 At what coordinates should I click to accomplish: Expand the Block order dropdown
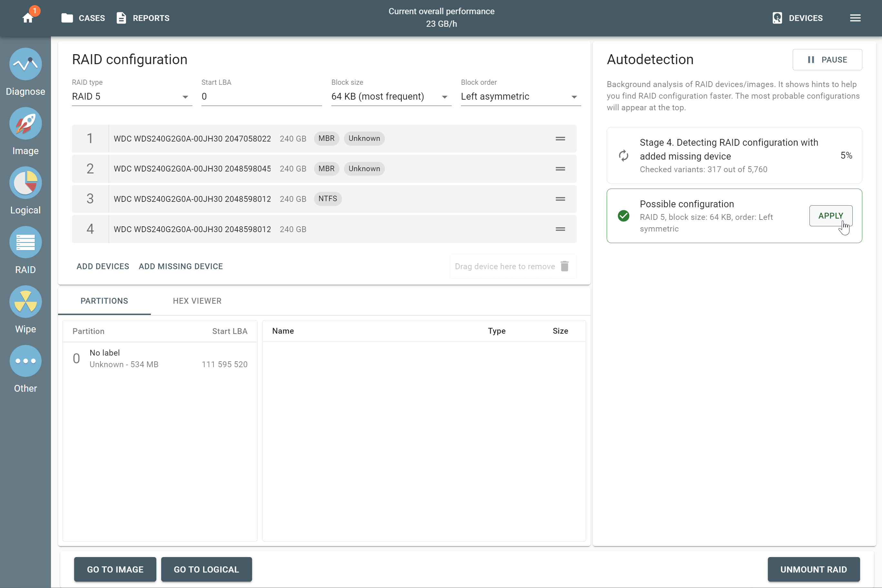(x=521, y=96)
